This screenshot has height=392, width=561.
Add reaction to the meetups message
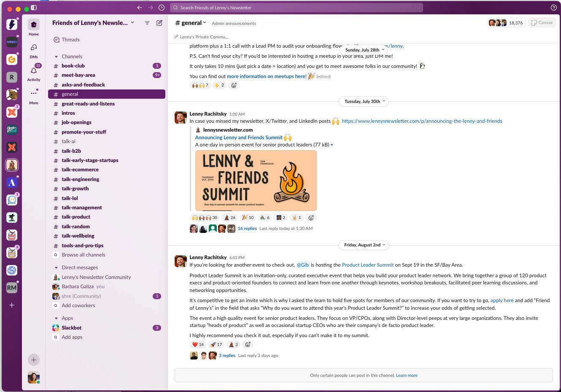coord(234,85)
